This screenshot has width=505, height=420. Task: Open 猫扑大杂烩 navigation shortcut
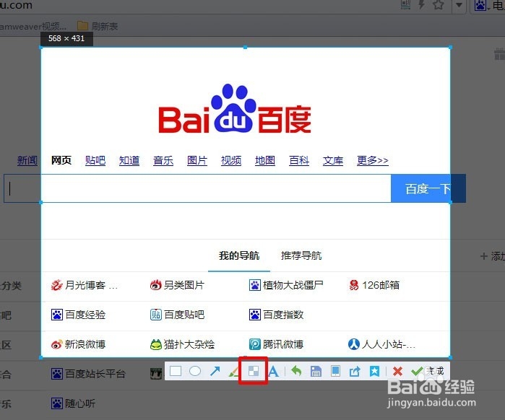coord(182,344)
